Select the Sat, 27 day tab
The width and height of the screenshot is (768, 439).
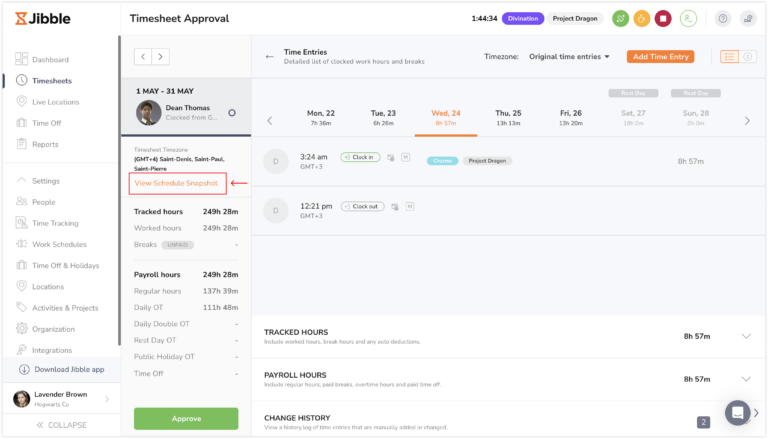[x=633, y=118]
